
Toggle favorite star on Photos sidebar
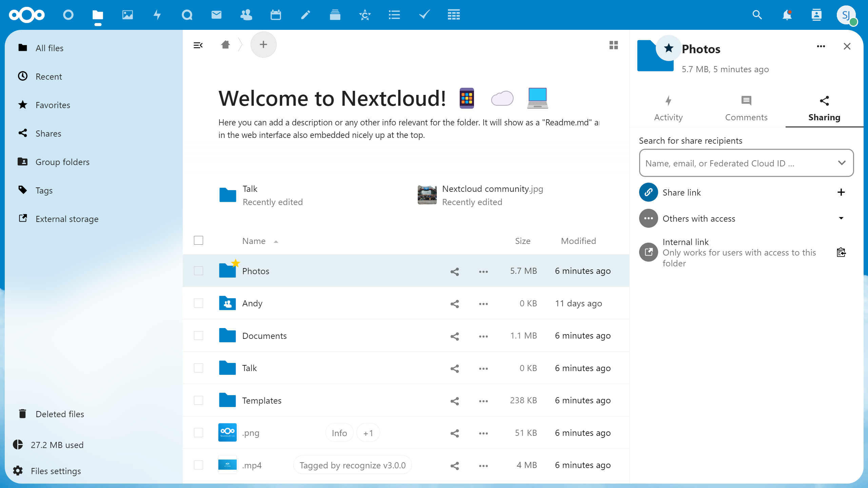[x=669, y=48]
